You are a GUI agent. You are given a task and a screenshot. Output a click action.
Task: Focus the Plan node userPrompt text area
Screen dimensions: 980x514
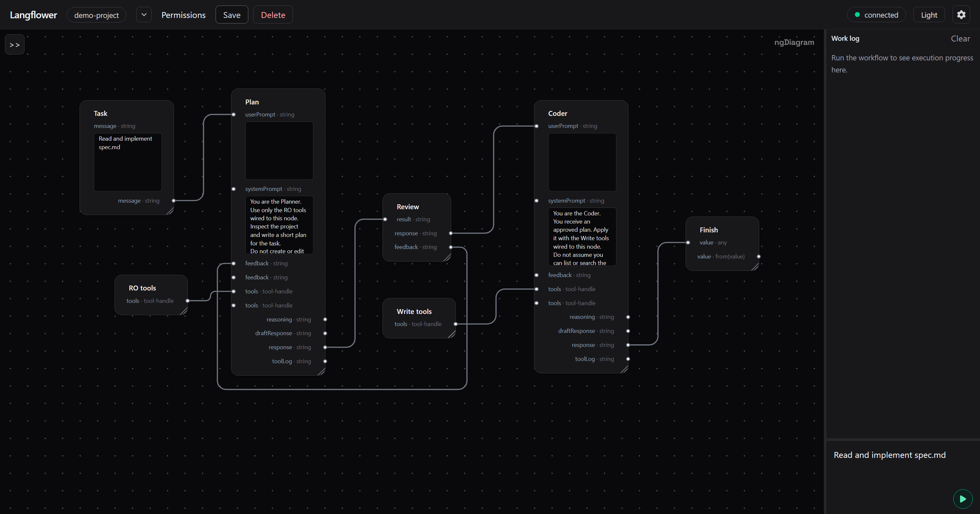[x=279, y=150]
